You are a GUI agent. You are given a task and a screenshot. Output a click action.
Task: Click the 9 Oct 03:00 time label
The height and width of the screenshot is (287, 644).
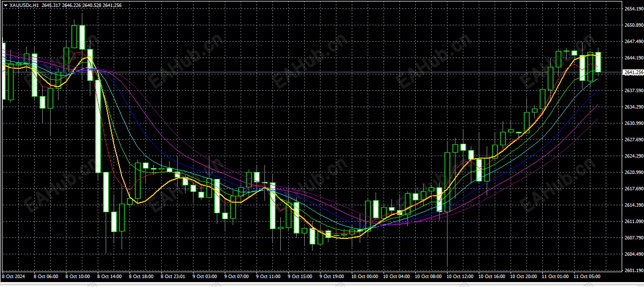(205, 276)
